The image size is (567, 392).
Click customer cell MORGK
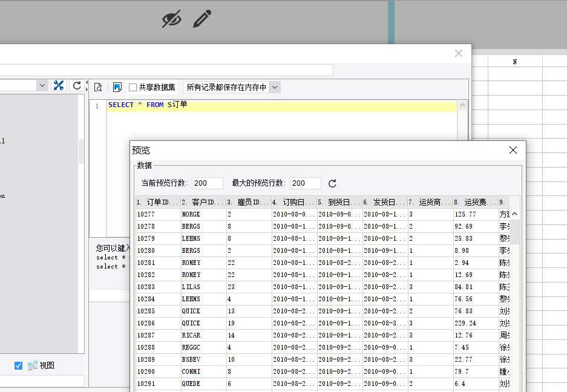[203, 214]
